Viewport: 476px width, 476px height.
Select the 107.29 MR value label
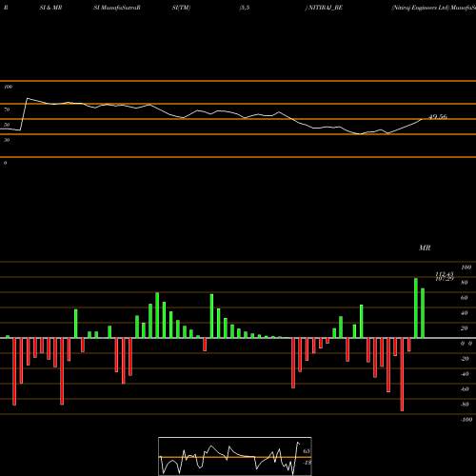[445, 279]
